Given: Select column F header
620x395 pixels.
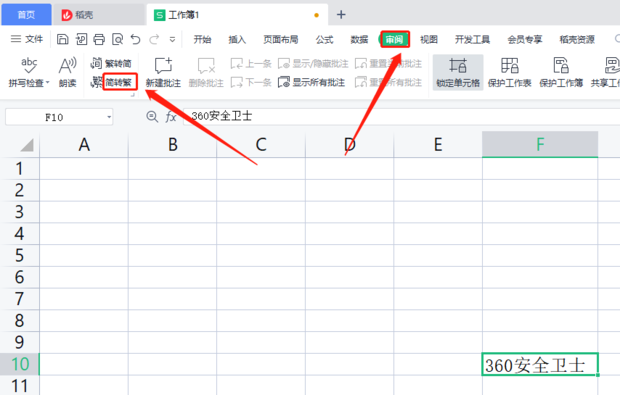Looking at the screenshot, I should tap(540, 144).
